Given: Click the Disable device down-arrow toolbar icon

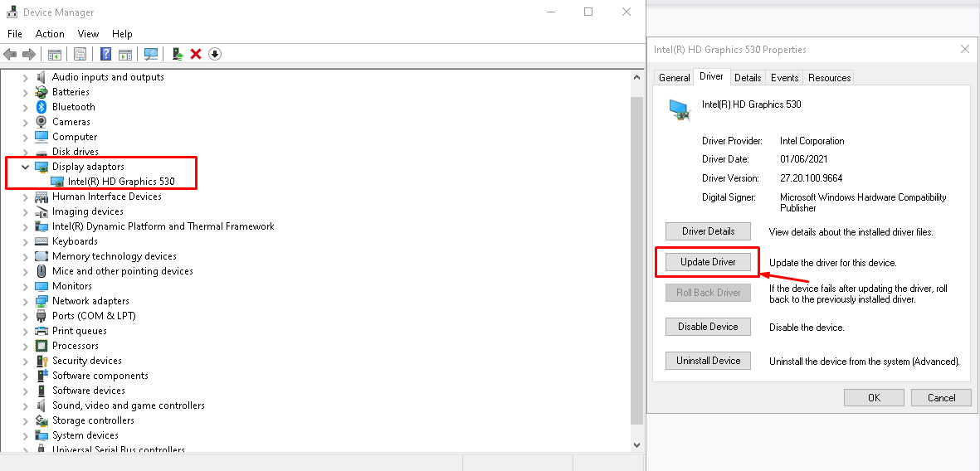Looking at the screenshot, I should [214, 55].
